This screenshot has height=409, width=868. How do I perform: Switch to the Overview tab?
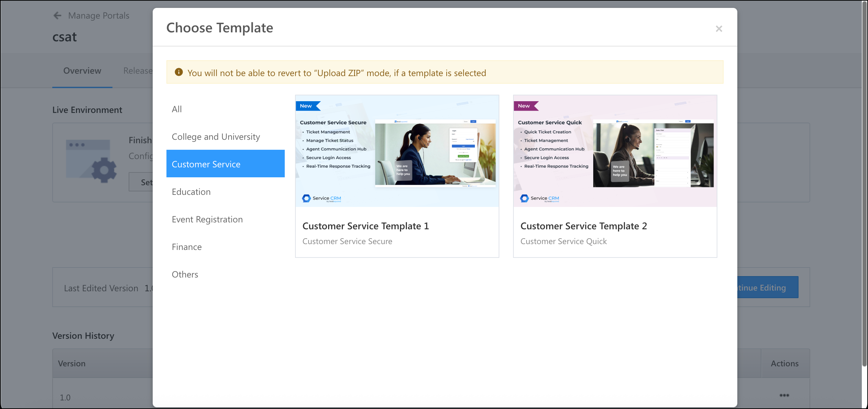[82, 71]
